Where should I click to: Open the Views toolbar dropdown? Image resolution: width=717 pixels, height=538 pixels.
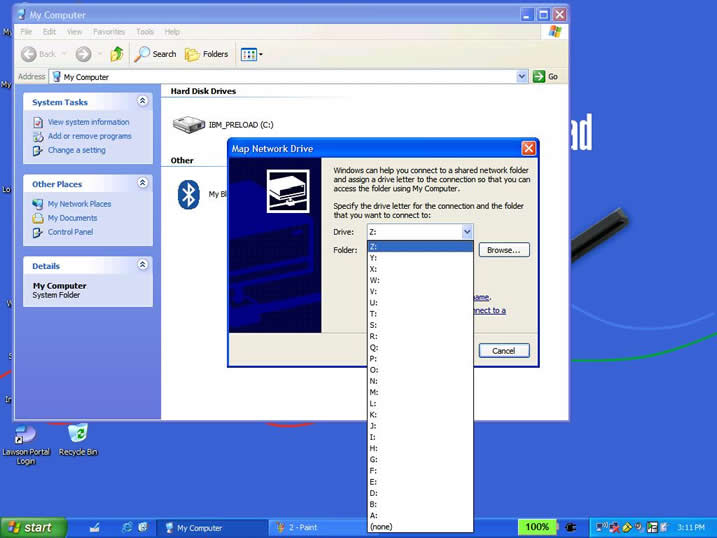[x=251, y=54]
